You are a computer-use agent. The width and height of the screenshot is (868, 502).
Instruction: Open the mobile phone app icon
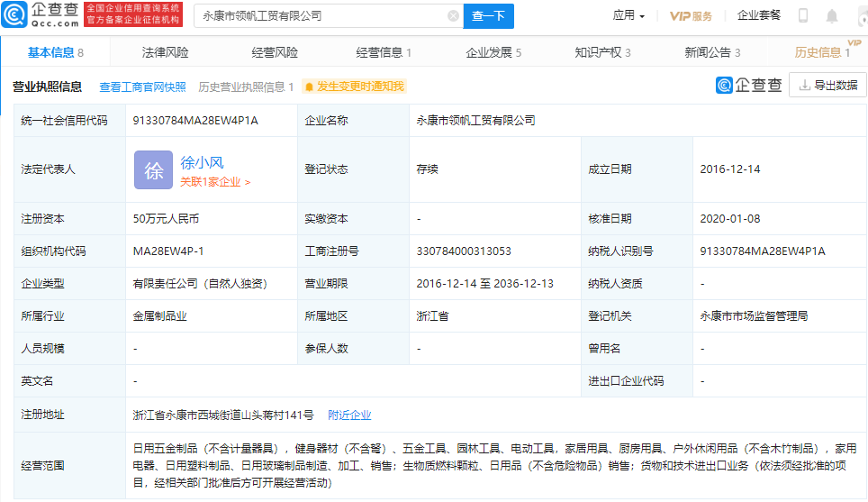802,15
